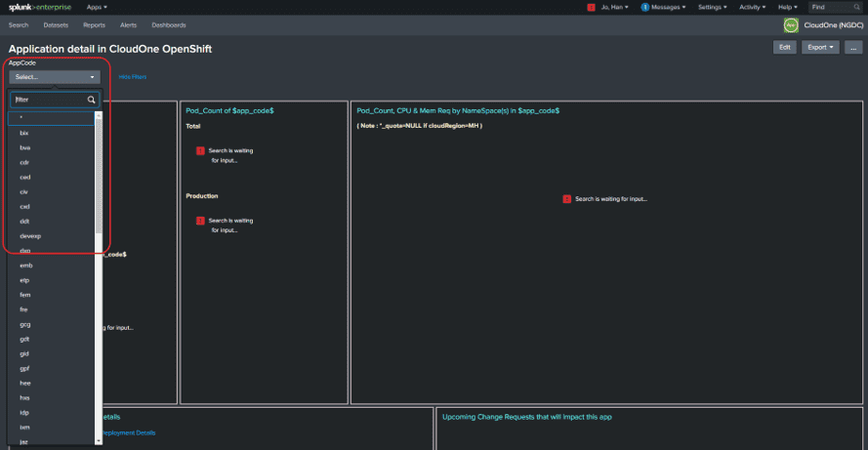The height and width of the screenshot is (450, 868).
Task: Click the ellipsis more actions button
Action: tap(853, 48)
